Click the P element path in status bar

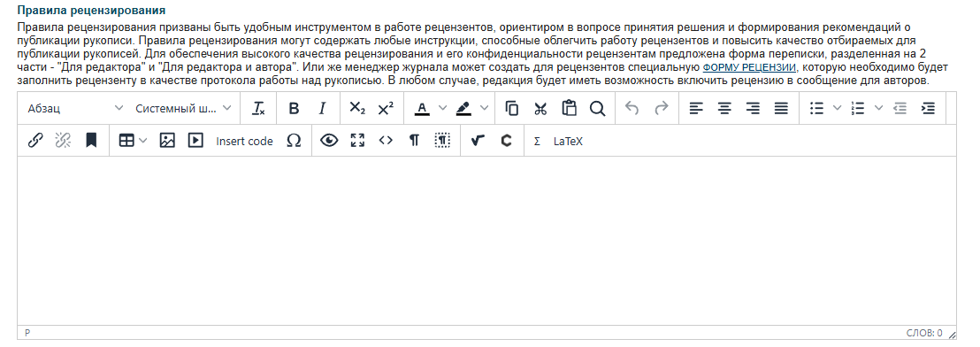coord(27,333)
